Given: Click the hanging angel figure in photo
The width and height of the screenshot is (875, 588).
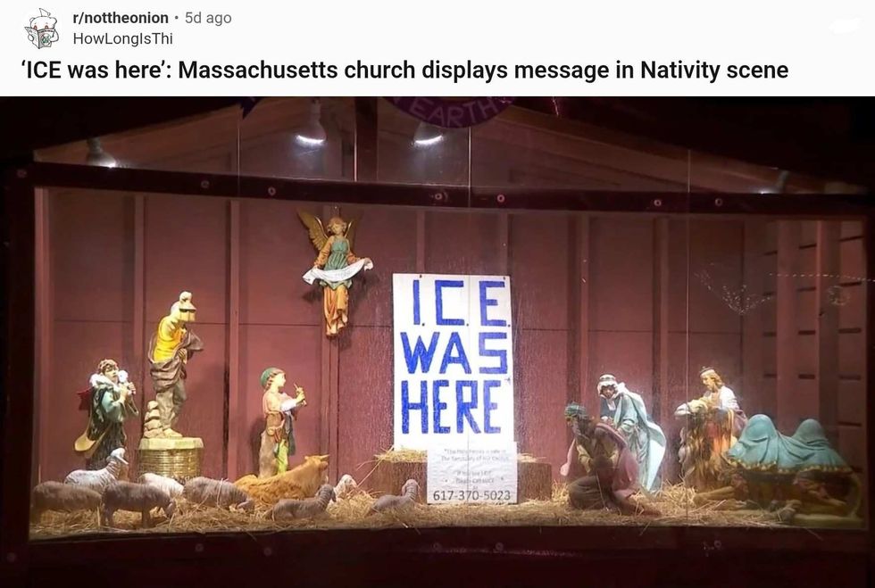Looking at the screenshot, I should tap(334, 270).
